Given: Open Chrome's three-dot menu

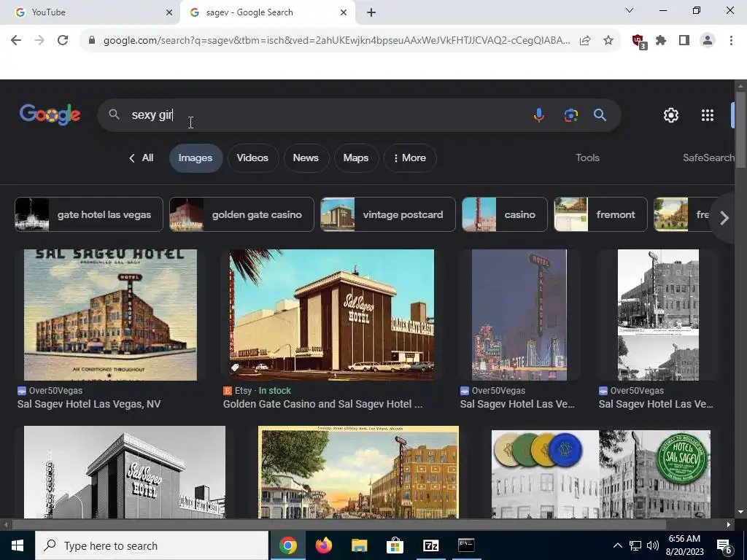Looking at the screenshot, I should pyautogui.click(x=731, y=41).
